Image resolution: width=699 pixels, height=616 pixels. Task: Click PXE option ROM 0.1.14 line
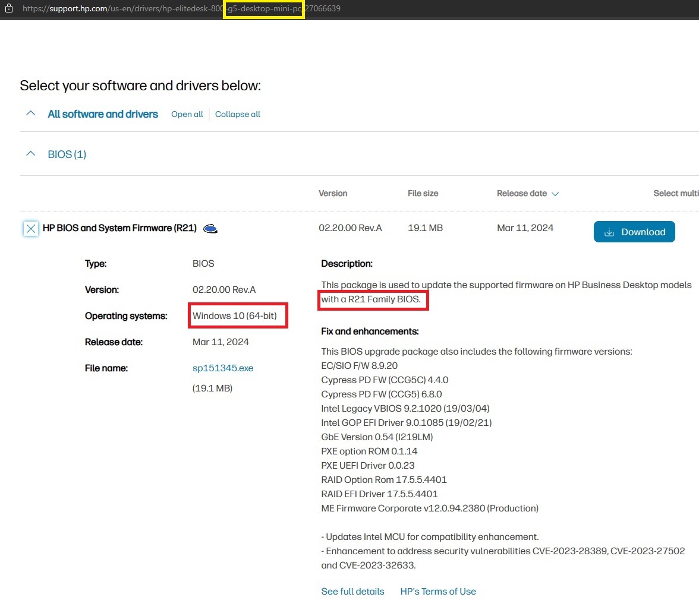coord(369,451)
